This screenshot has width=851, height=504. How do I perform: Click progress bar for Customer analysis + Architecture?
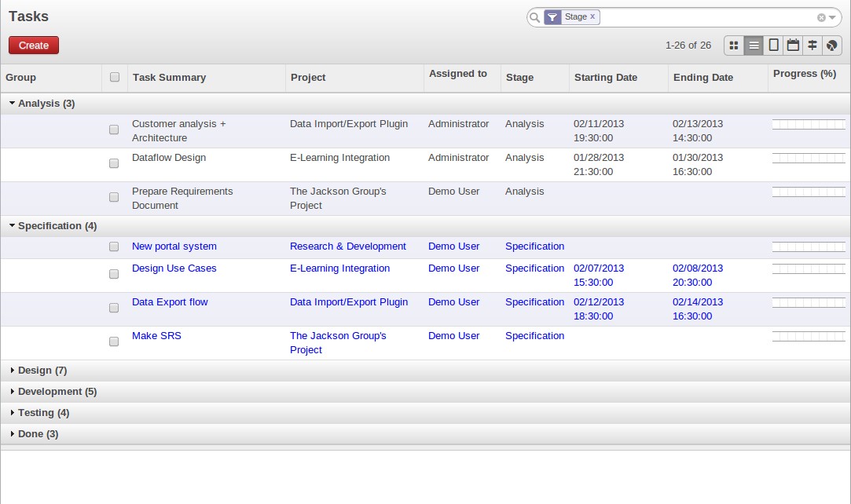809,125
